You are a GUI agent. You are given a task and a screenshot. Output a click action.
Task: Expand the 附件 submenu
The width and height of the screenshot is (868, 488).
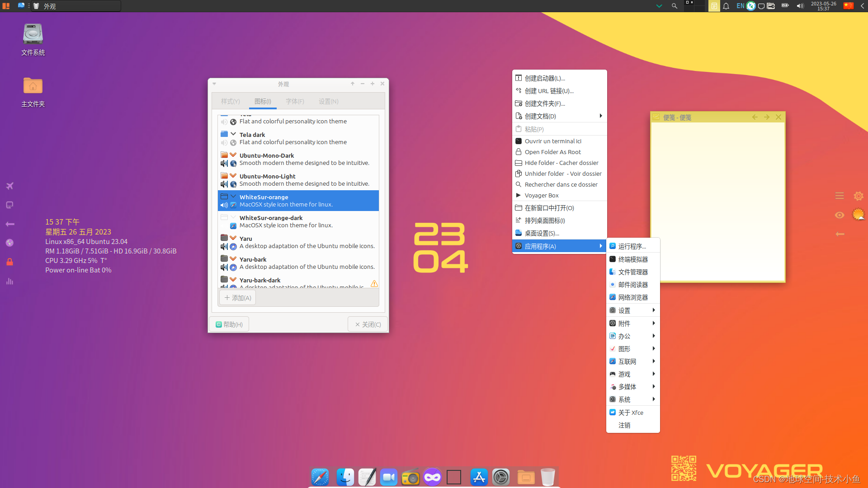tap(633, 324)
